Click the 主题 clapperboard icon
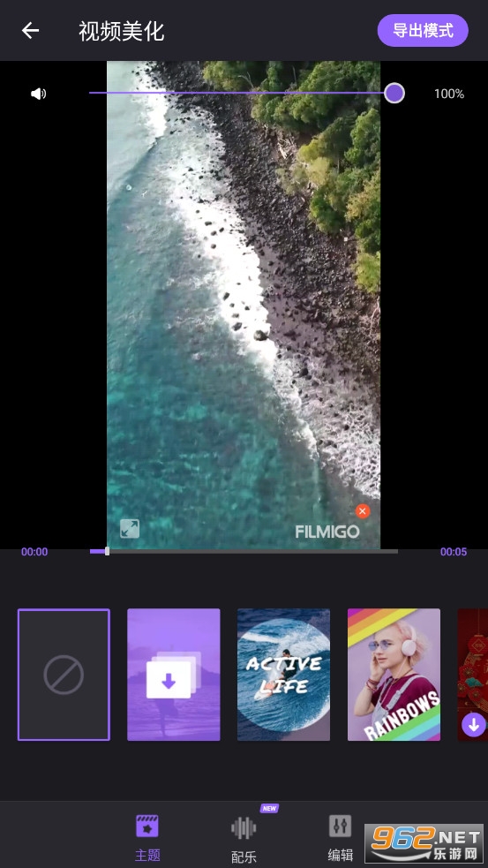The height and width of the screenshot is (868, 488). pos(147,826)
